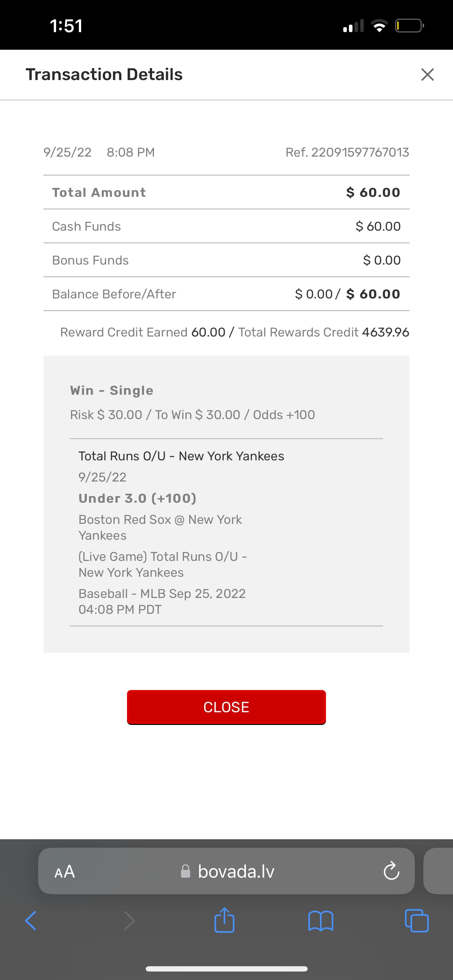Open the Safari share sheet icon

[224, 921]
